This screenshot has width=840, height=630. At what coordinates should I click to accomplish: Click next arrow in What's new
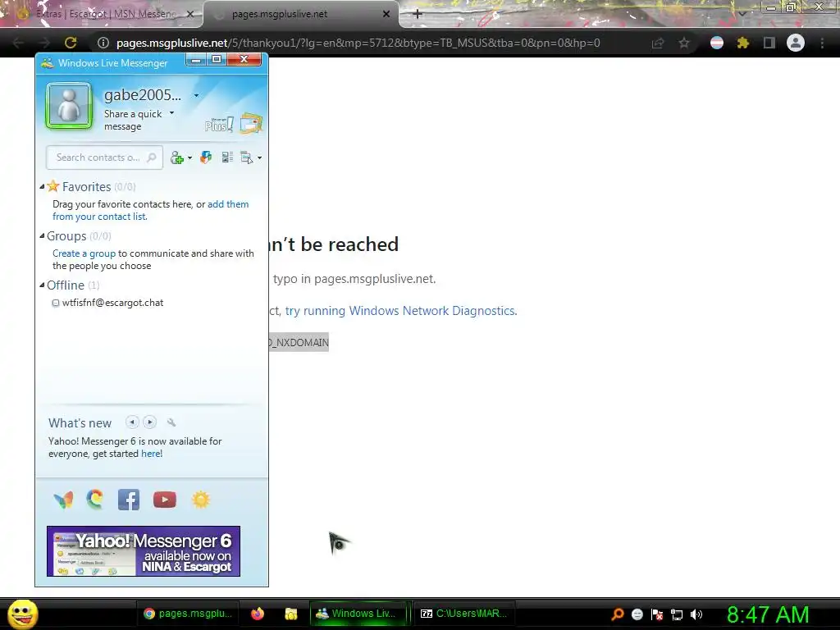click(x=150, y=422)
